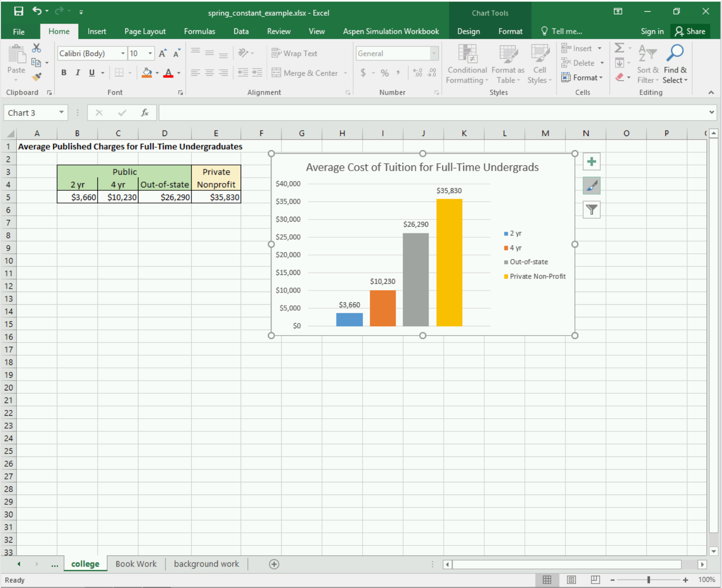Apply font color with the red-underlined A
This screenshot has width=722, height=588.
tap(169, 73)
